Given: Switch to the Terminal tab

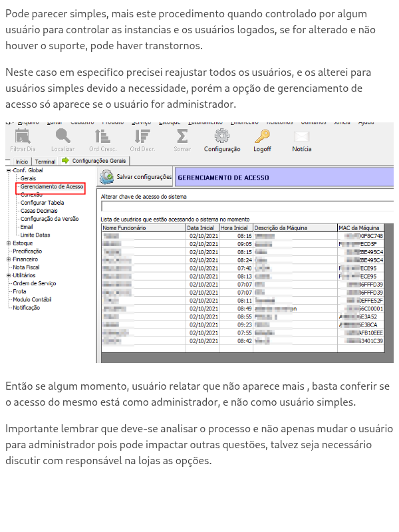Looking at the screenshot, I should click(x=45, y=162).
